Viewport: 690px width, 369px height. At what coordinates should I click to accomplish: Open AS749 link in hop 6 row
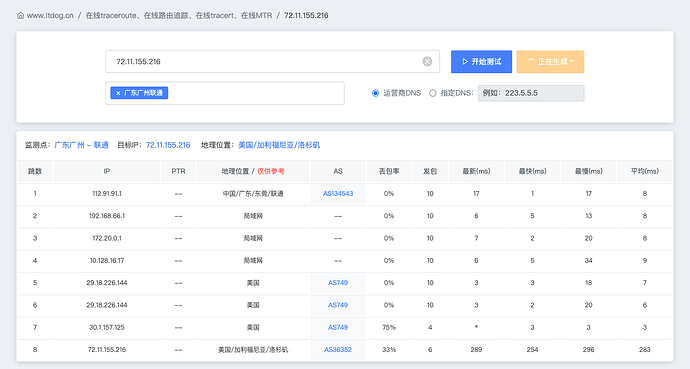(338, 305)
